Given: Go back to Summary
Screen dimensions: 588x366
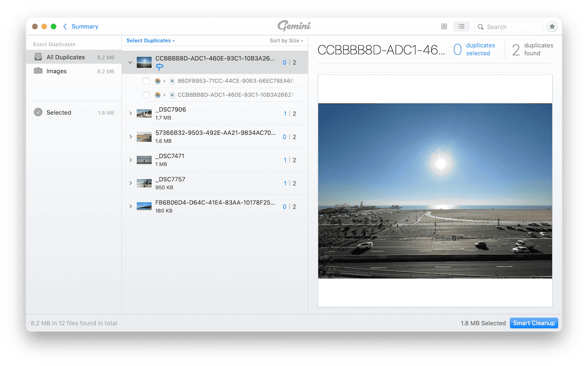Looking at the screenshot, I should tap(85, 27).
